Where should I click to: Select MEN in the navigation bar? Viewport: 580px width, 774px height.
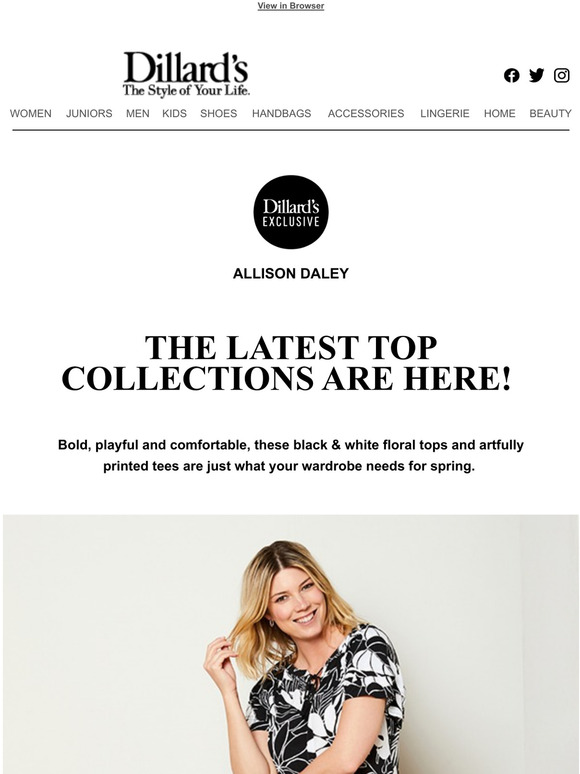pos(138,114)
